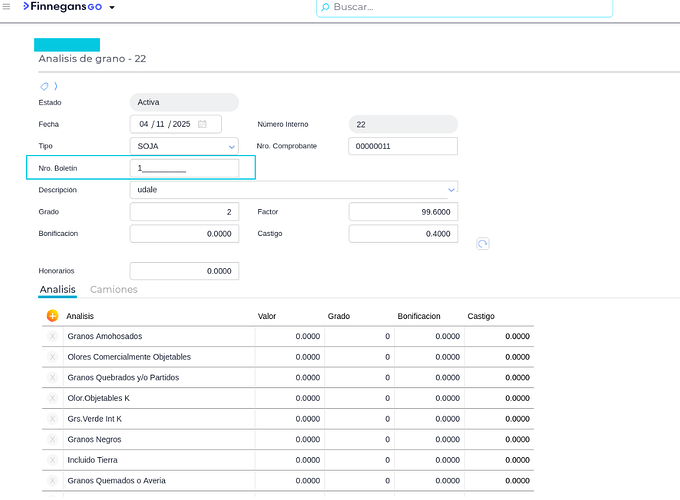Select the Analisis tab
The width and height of the screenshot is (680, 500).
(57, 290)
